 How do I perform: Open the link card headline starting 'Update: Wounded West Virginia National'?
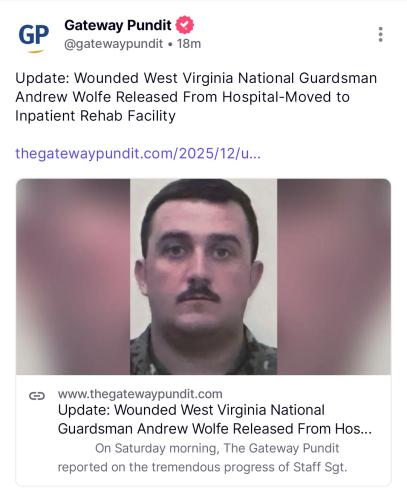click(215, 419)
